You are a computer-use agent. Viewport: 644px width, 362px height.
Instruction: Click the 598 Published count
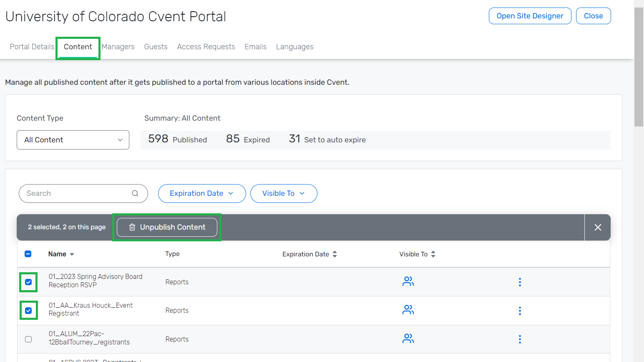point(177,139)
